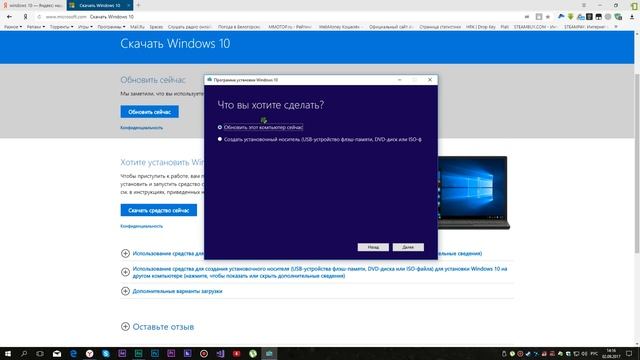Open the Action Center notification icon
640x360 pixels.
coord(629,353)
